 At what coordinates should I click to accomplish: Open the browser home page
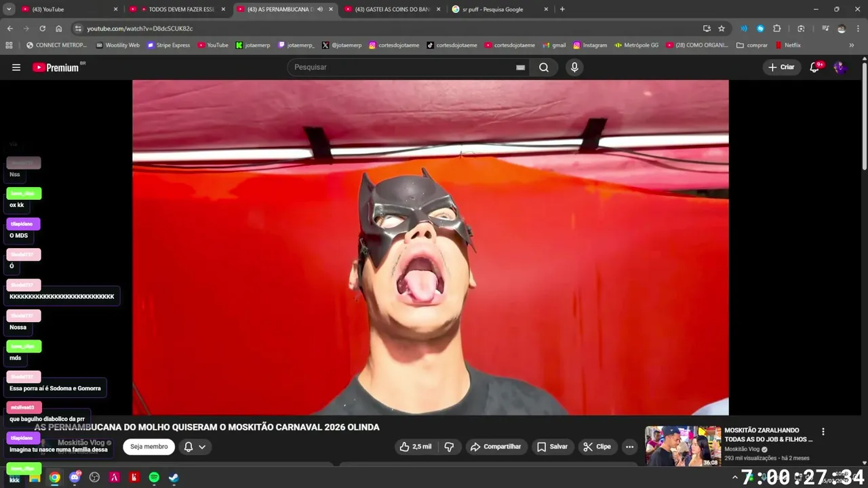tap(59, 28)
